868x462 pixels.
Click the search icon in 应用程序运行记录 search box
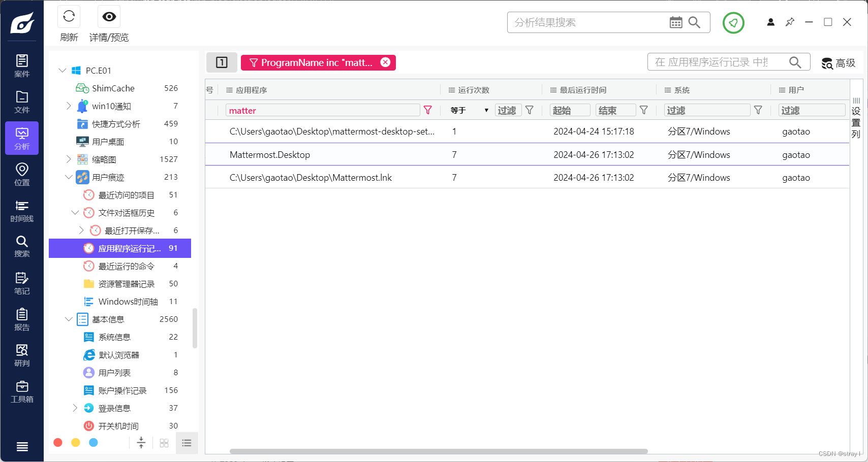[x=795, y=62]
